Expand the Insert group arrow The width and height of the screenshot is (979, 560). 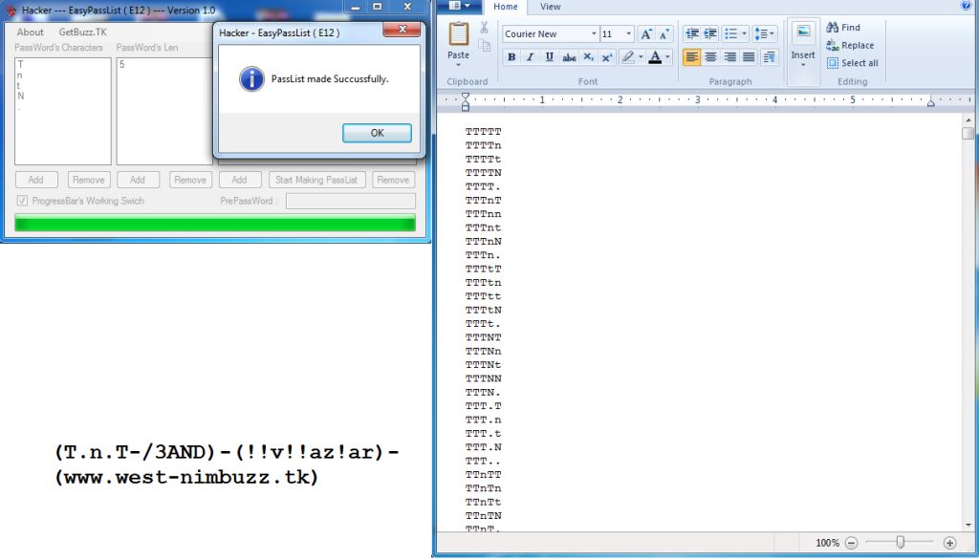coord(803,65)
